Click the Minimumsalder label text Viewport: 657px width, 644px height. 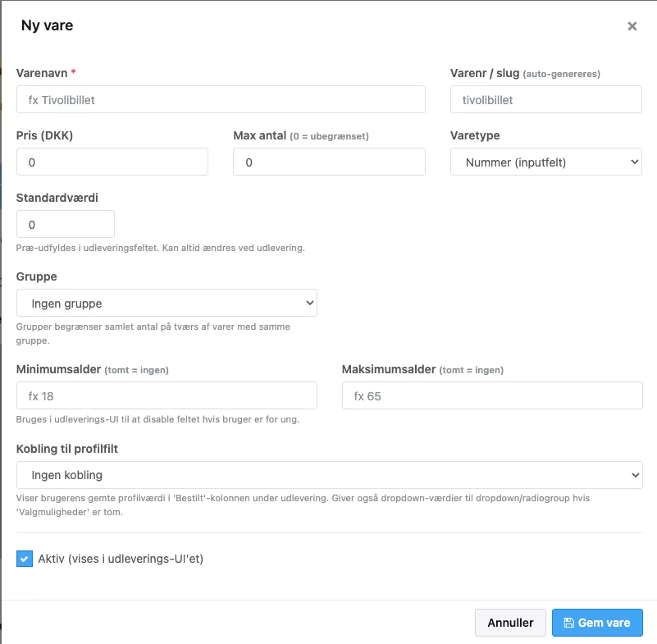click(x=59, y=369)
